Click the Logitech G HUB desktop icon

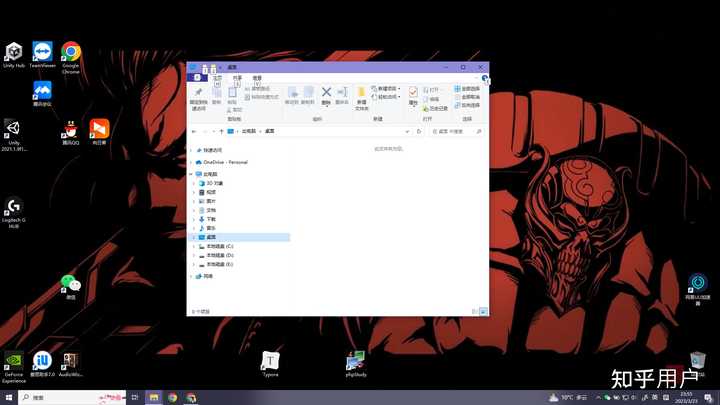[x=14, y=213]
